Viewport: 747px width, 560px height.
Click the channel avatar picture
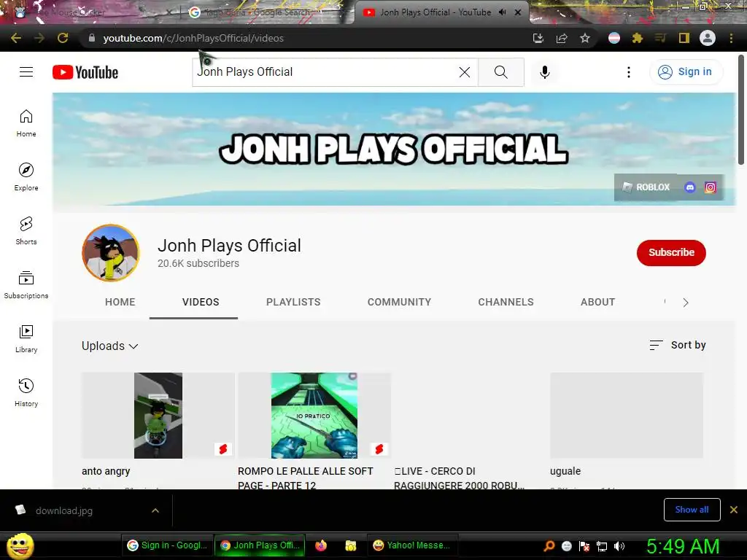pyautogui.click(x=111, y=253)
